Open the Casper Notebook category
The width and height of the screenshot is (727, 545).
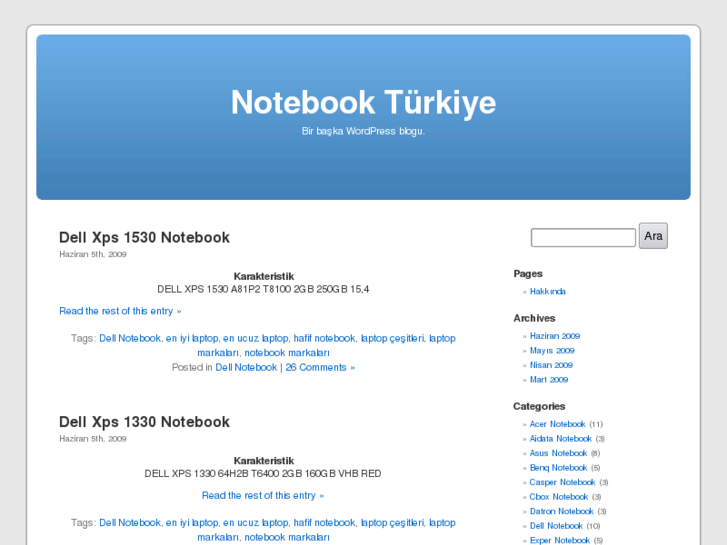point(562,482)
